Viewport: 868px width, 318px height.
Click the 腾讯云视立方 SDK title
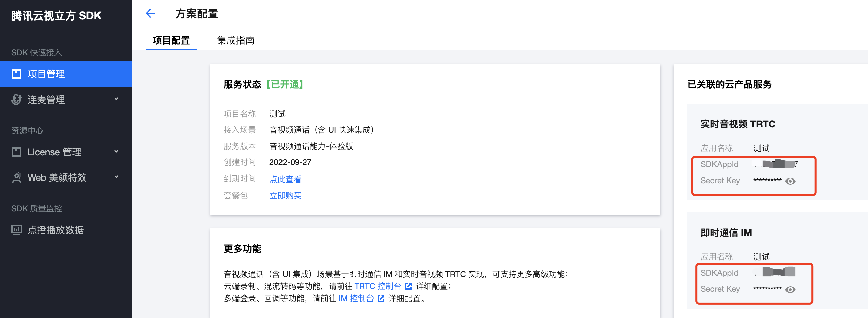[56, 15]
